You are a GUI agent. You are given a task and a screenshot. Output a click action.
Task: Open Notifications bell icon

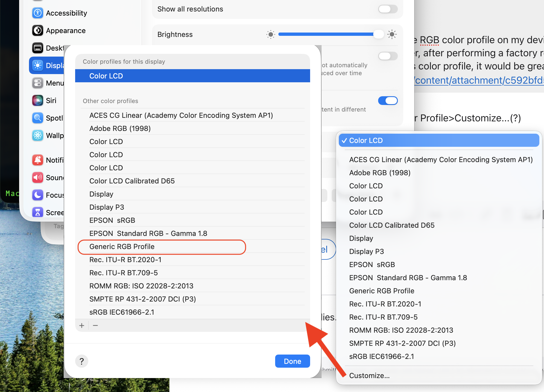[x=38, y=160]
